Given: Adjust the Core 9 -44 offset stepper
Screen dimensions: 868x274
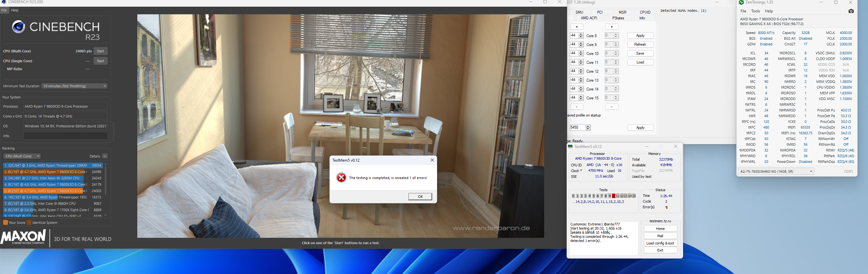Looking at the screenshot, I should (581, 44).
